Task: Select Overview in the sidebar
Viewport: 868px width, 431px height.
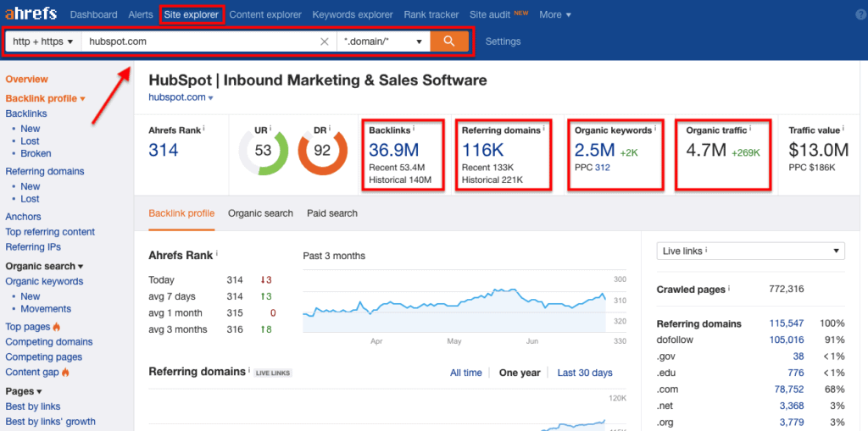Action: click(x=26, y=79)
